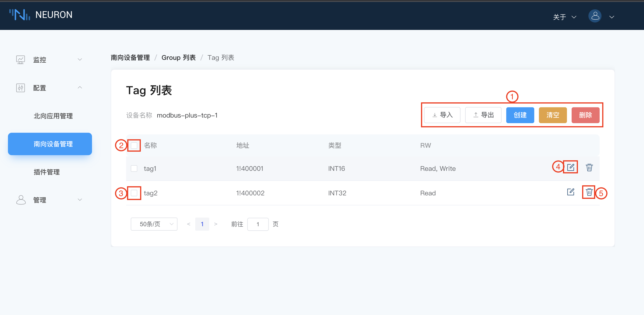Viewport: 644px width, 315px height.
Task: Click the blue 创建 button
Action: [x=520, y=115]
